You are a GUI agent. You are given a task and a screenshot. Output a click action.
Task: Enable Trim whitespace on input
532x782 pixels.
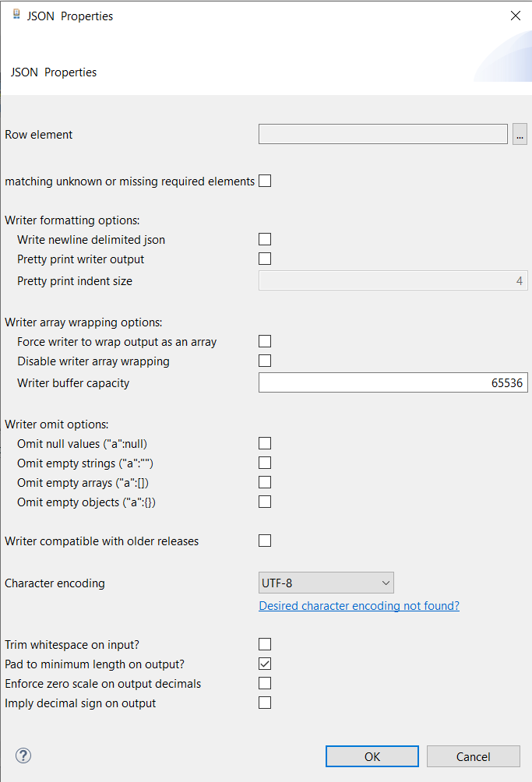point(265,644)
